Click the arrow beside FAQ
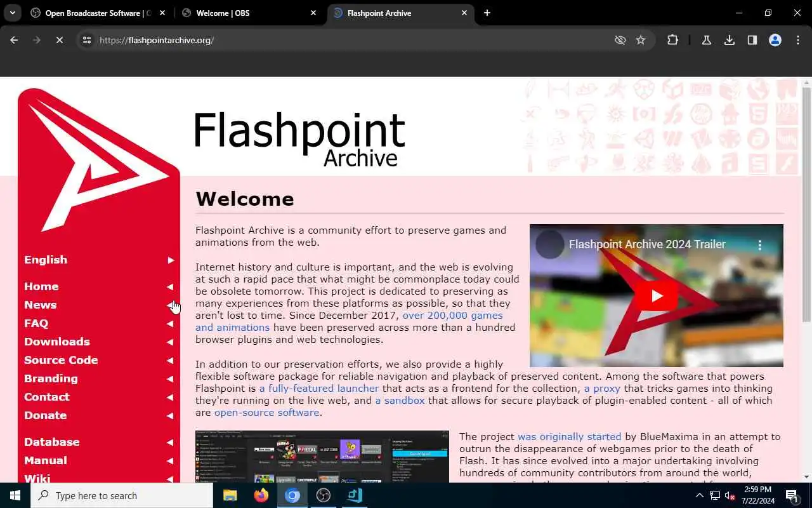This screenshot has height=508, width=812. 170,324
